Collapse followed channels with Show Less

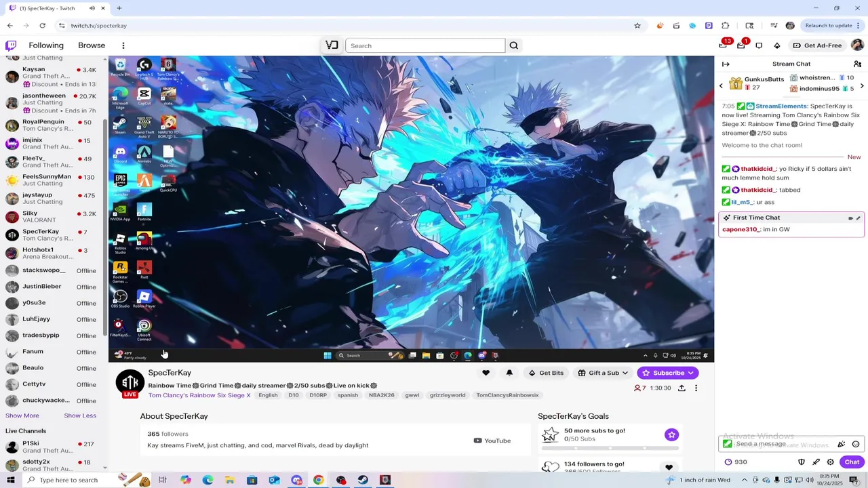80,415
